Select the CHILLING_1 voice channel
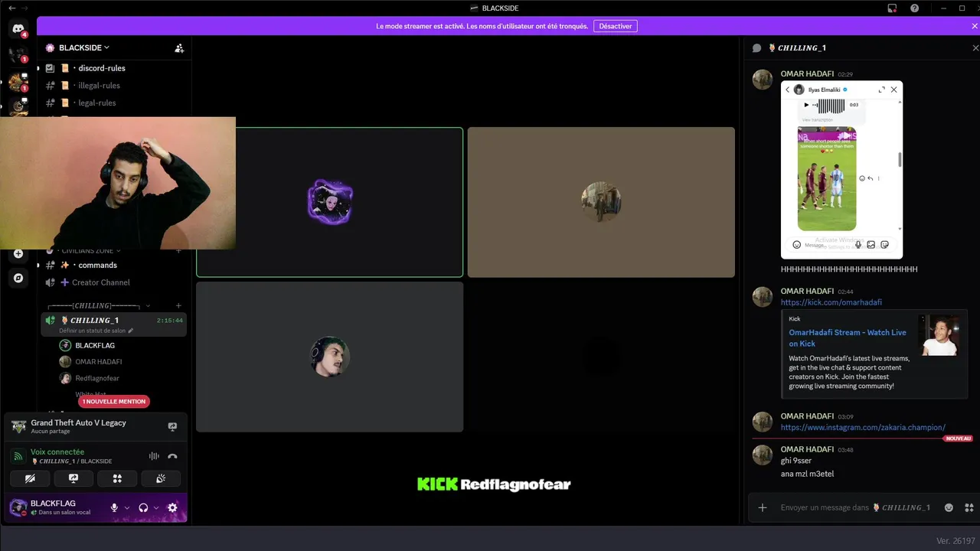 click(x=113, y=324)
